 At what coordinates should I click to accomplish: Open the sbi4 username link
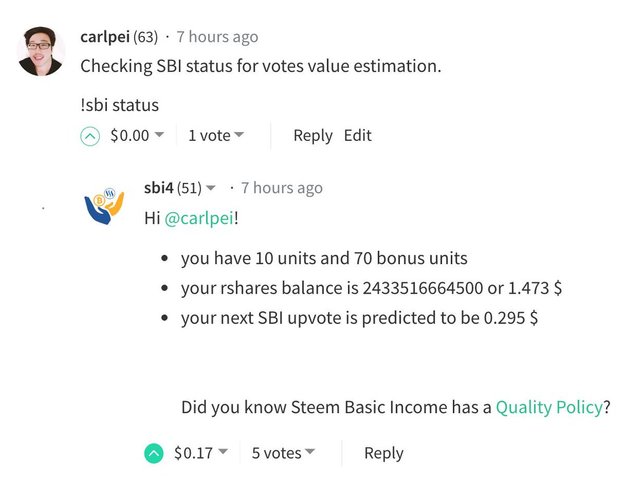tap(158, 188)
